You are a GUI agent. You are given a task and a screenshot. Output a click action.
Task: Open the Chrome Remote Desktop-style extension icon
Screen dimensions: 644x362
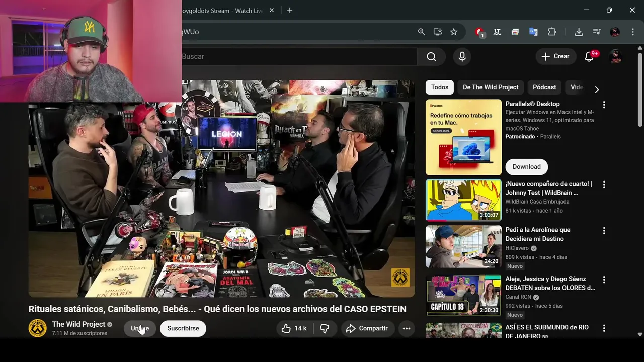point(515,32)
